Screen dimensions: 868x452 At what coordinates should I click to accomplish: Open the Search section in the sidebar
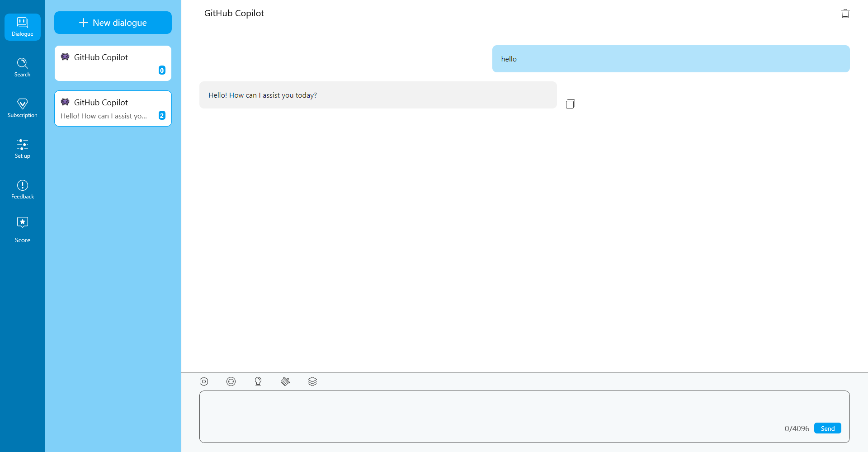tap(23, 68)
